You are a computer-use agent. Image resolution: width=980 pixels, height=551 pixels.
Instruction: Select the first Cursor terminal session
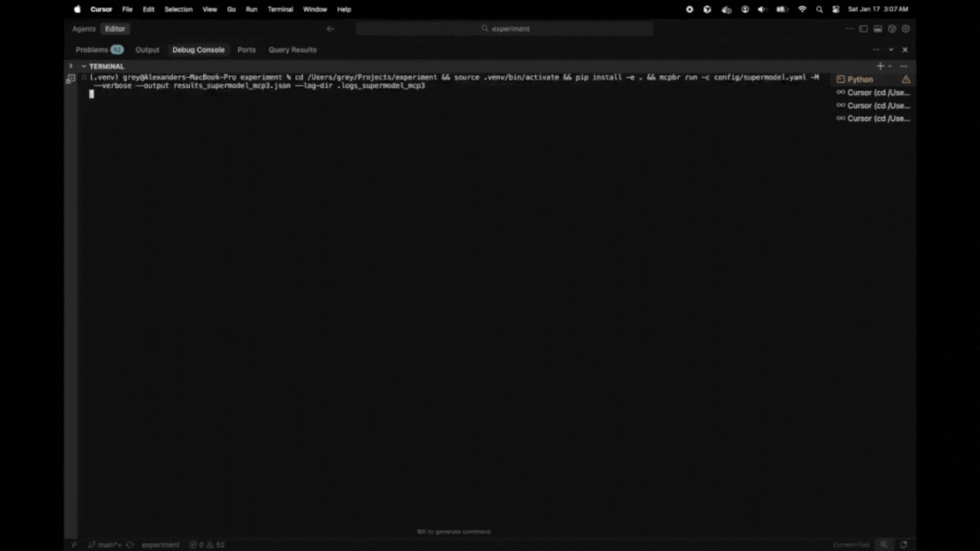click(x=874, y=93)
